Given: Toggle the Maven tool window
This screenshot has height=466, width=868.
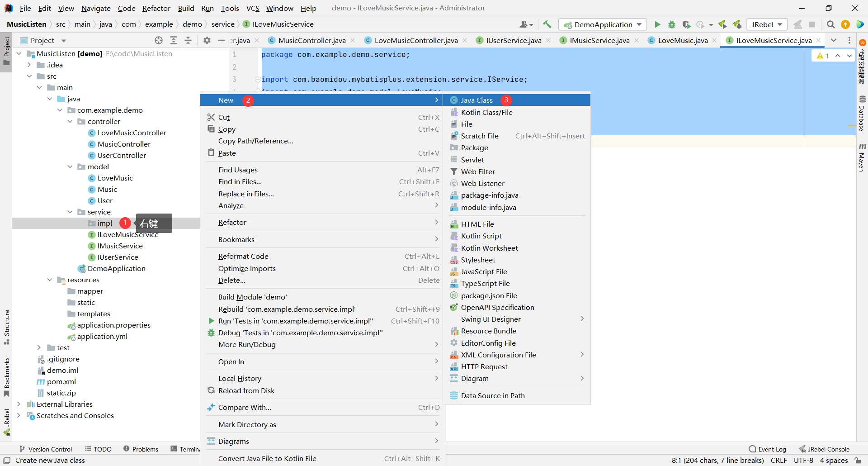Looking at the screenshot, I should pyautogui.click(x=862, y=157).
